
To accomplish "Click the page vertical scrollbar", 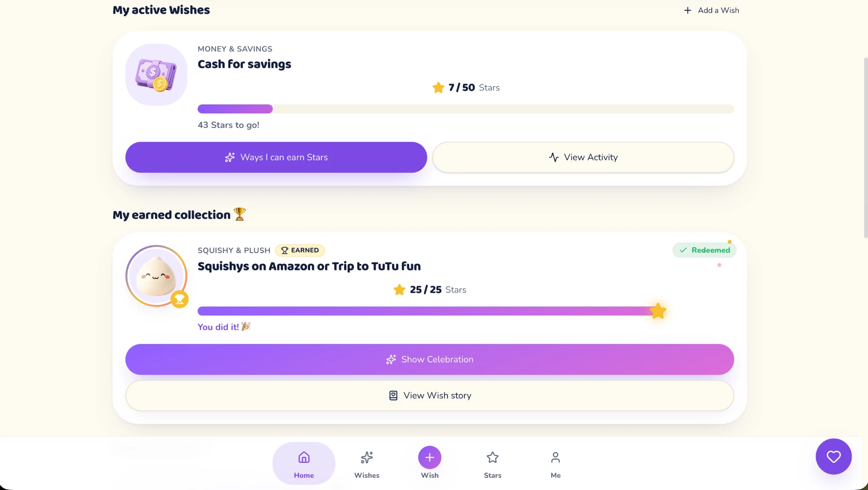I will [865, 147].
